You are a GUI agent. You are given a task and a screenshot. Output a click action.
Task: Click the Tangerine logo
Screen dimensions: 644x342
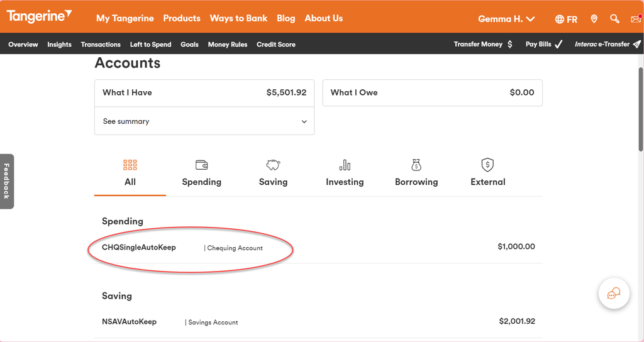39,16
